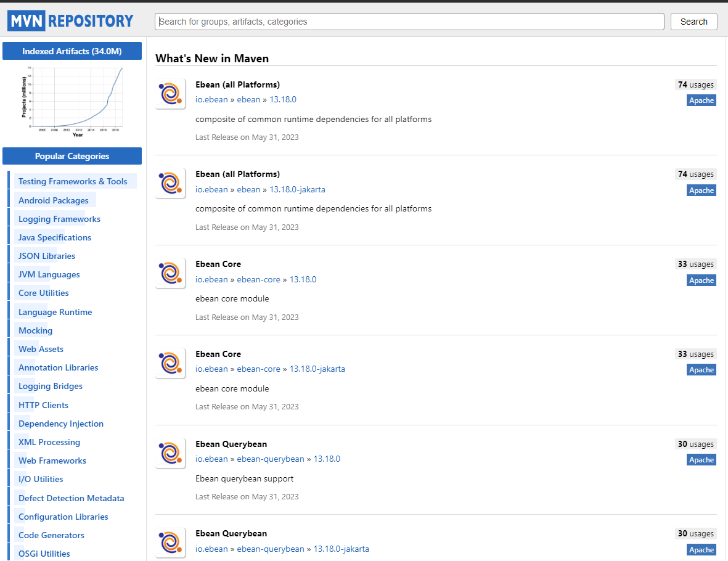Open ebean-querybean artifact link for 13.18.0
This screenshot has height=561, width=728.
[x=271, y=459]
